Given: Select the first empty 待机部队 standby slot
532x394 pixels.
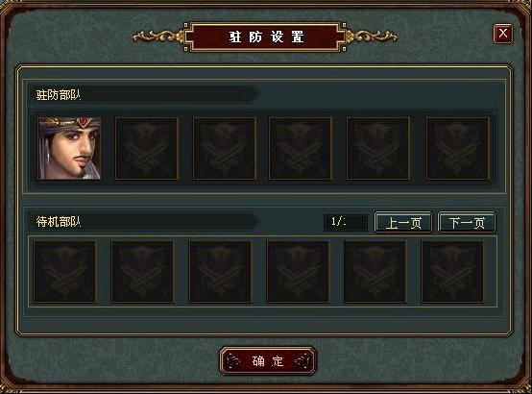Looking at the screenshot, I should pos(64,272).
